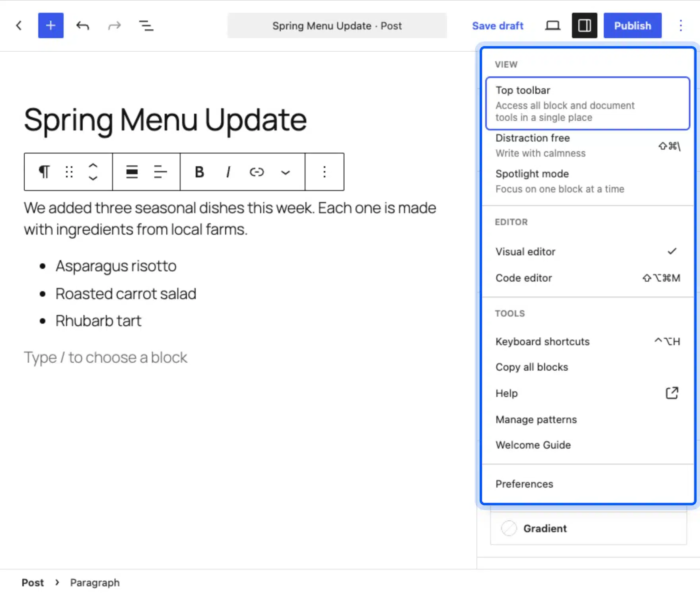Move paragraph block up

coord(93,166)
